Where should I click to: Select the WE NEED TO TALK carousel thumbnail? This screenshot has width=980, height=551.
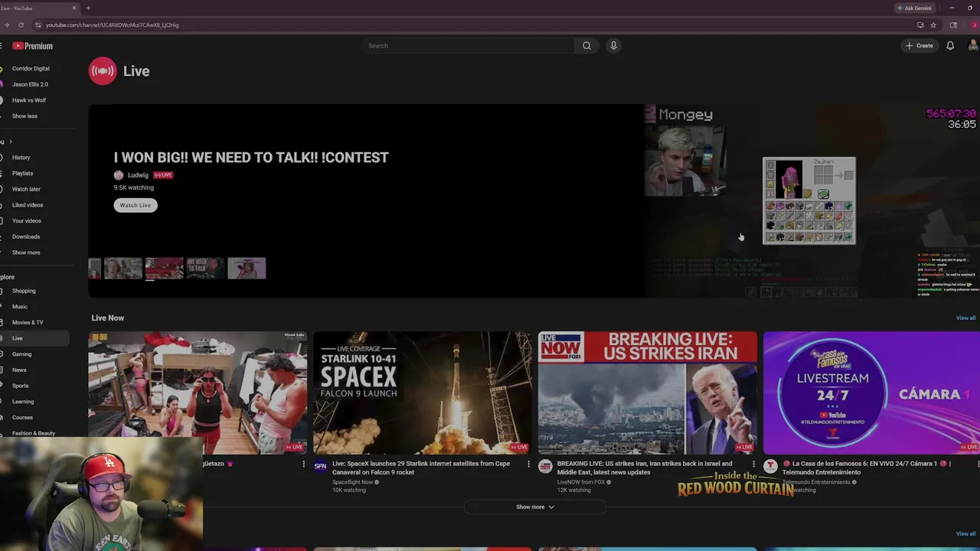[x=204, y=268]
